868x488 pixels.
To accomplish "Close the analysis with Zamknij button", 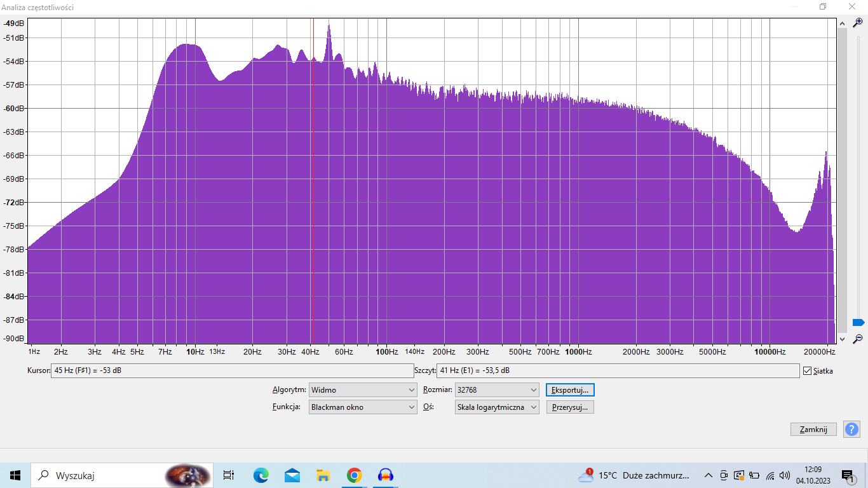I will click(x=813, y=430).
